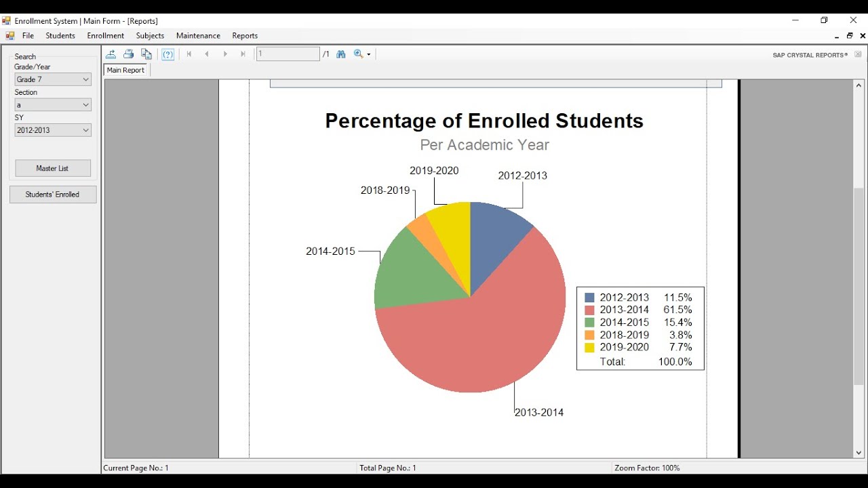
Task: Click the Master List button
Action: 53,168
